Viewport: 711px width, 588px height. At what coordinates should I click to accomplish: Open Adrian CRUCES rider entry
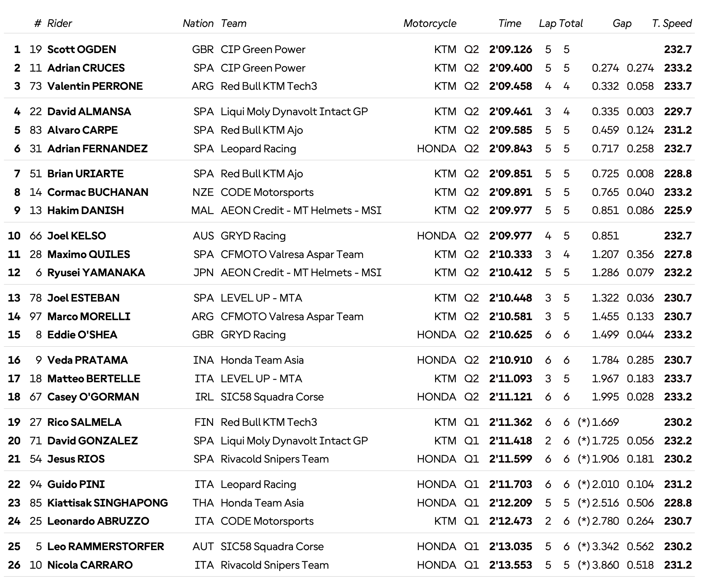[86, 68]
